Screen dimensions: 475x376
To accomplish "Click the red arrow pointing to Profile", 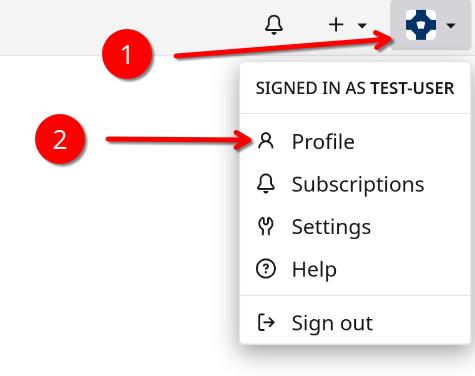I will pos(179,140).
